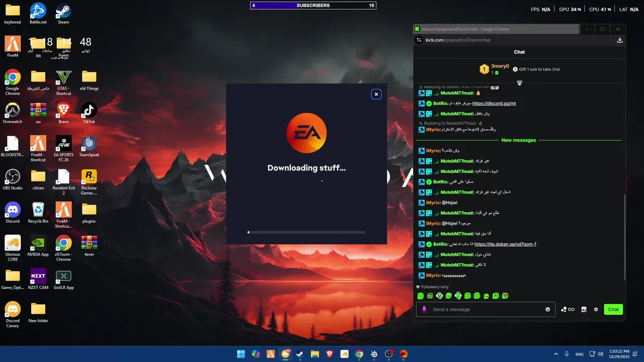Select the Resident Evil 2 file icon

[x=63, y=182]
